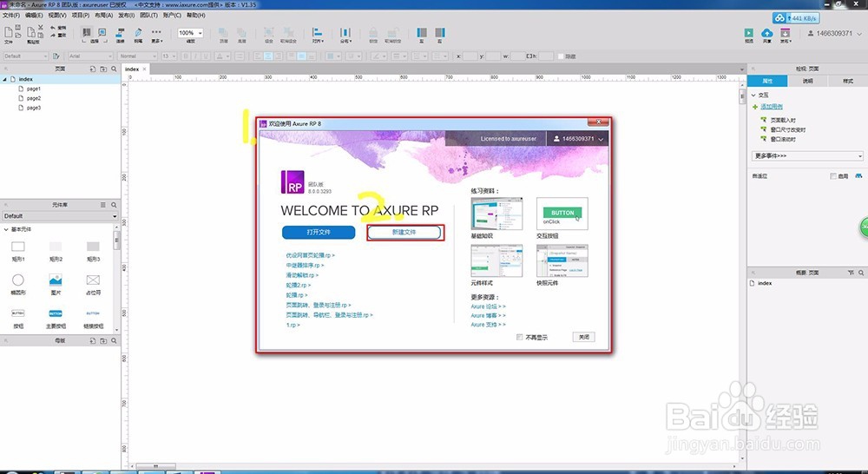This screenshot has width=868, height=474.
Task: Collapse the basic widgets (基本元件) group
Action: [5, 229]
